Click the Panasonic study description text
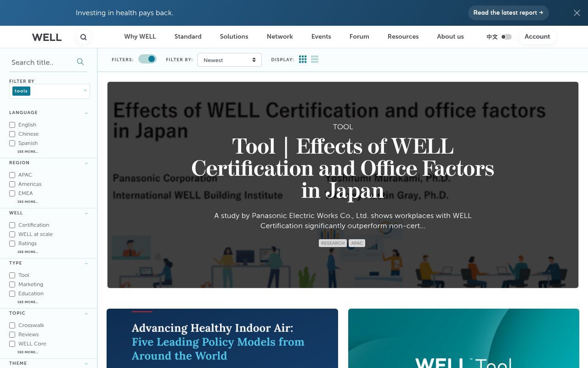This screenshot has width=588, height=368. (x=343, y=221)
